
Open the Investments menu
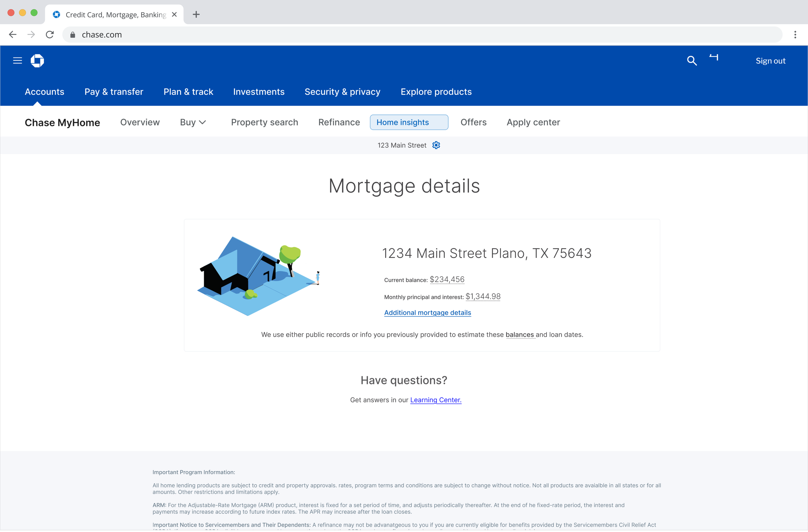(x=259, y=92)
